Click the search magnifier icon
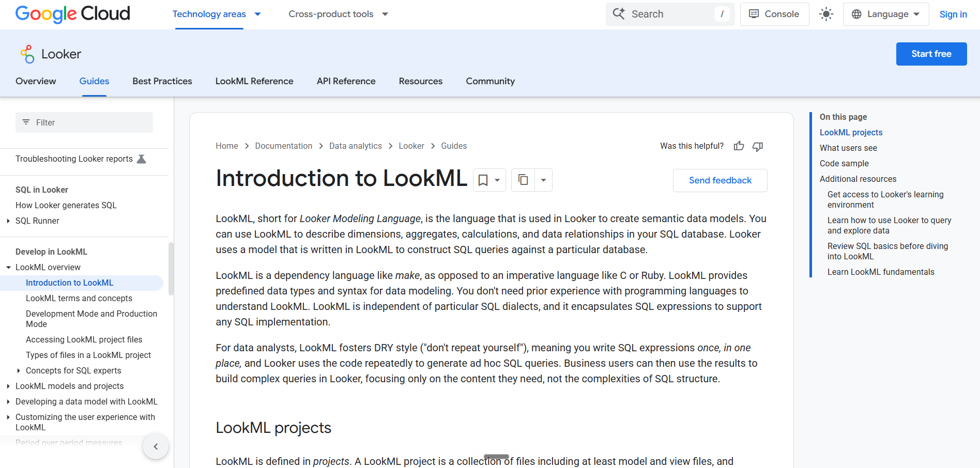980x468 pixels. [x=619, y=14]
